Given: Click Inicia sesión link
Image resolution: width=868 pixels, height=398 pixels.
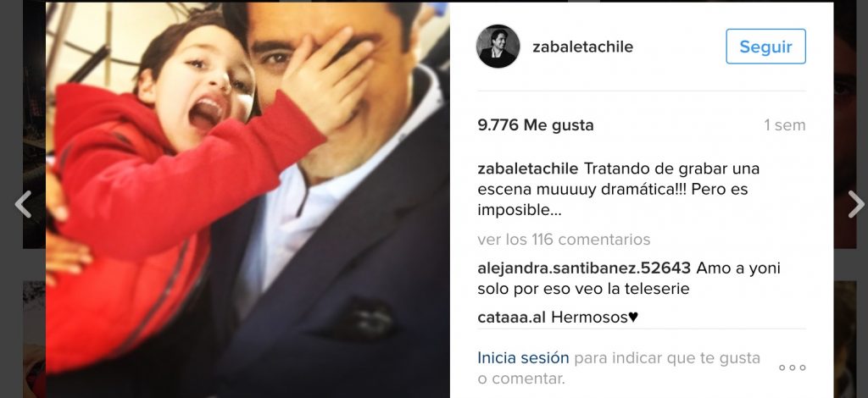Looking at the screenshot, I should pyautogui.click(x=523, y=357).
